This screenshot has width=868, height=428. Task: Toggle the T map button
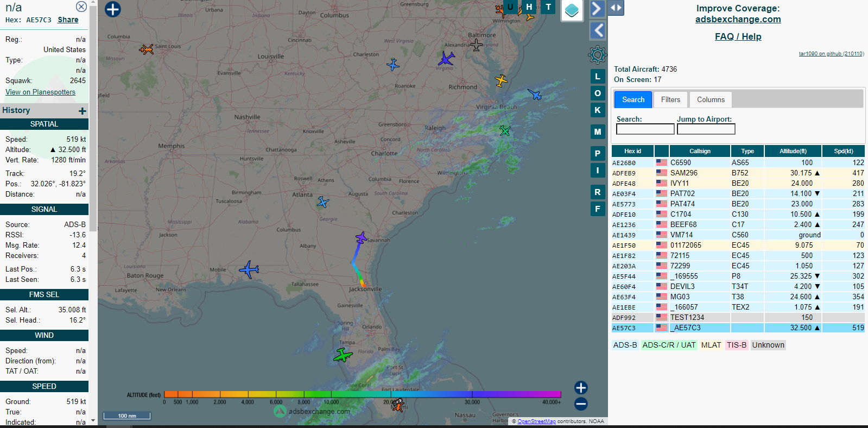coord(548,7)
